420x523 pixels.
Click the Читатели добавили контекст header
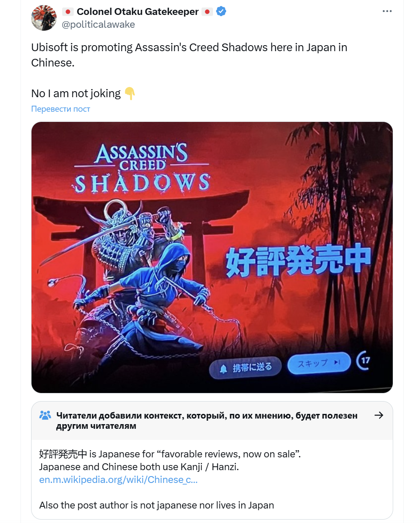(207, 421)
